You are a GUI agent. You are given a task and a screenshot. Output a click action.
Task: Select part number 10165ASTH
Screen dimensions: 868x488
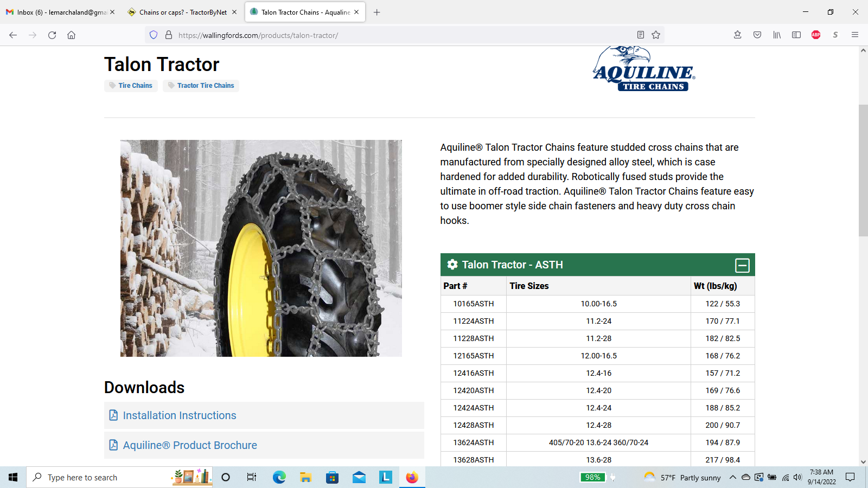coord(474,304)
